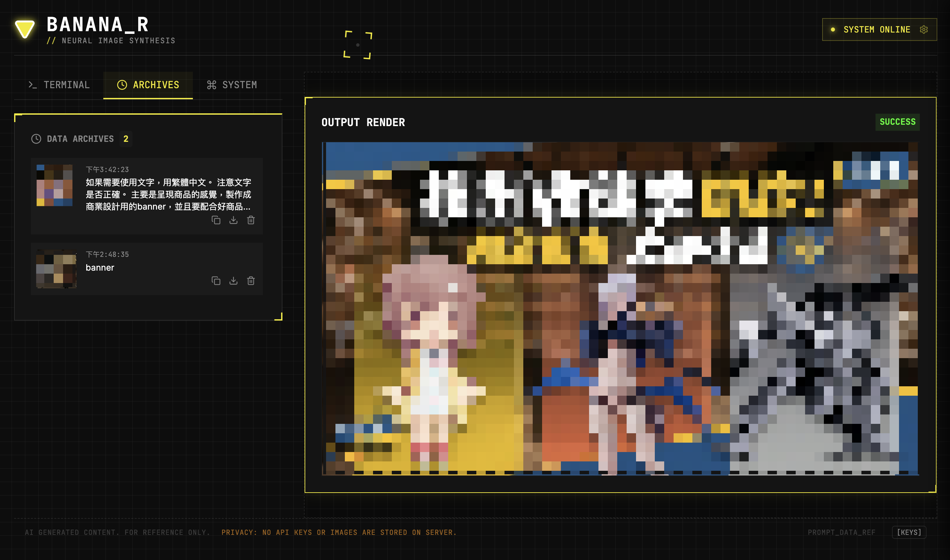Click the OUTPUT RENDER heading
The height and width of the screenshot is (560, 950).
click(363, 122)
